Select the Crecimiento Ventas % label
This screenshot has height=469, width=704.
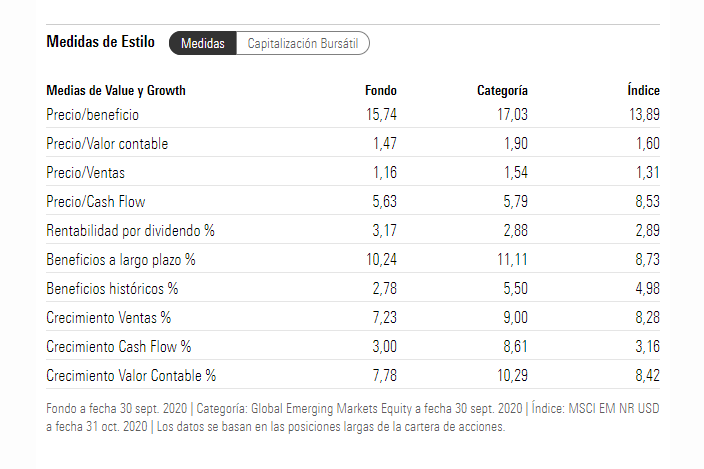(x=109, y=318)
